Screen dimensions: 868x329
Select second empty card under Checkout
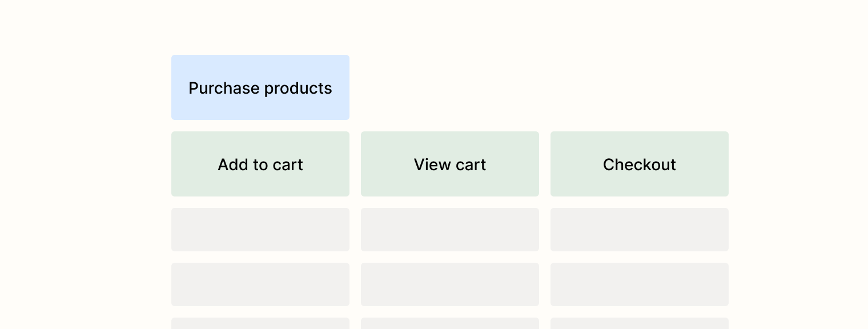tap(640, 284)
